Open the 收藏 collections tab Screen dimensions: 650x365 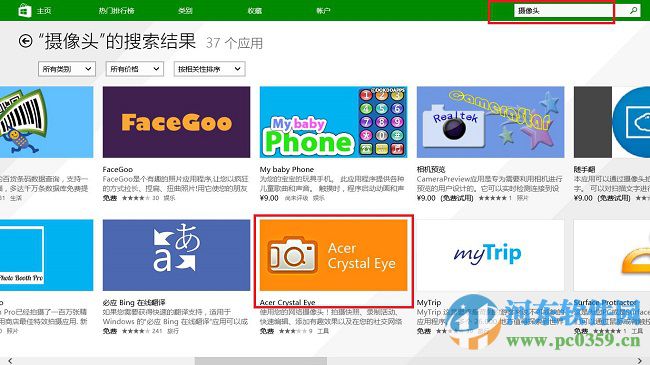(x=255, y=11)
